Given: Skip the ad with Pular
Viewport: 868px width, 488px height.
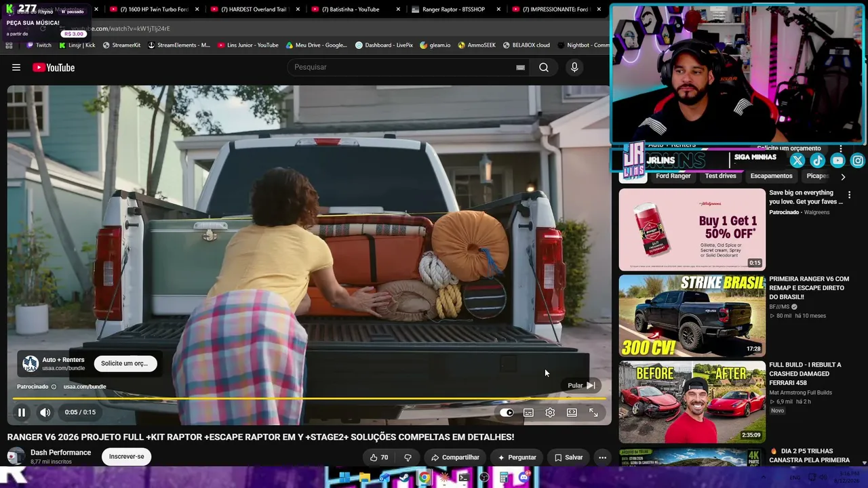Looking at the screenshot, I should coord(581,385).
